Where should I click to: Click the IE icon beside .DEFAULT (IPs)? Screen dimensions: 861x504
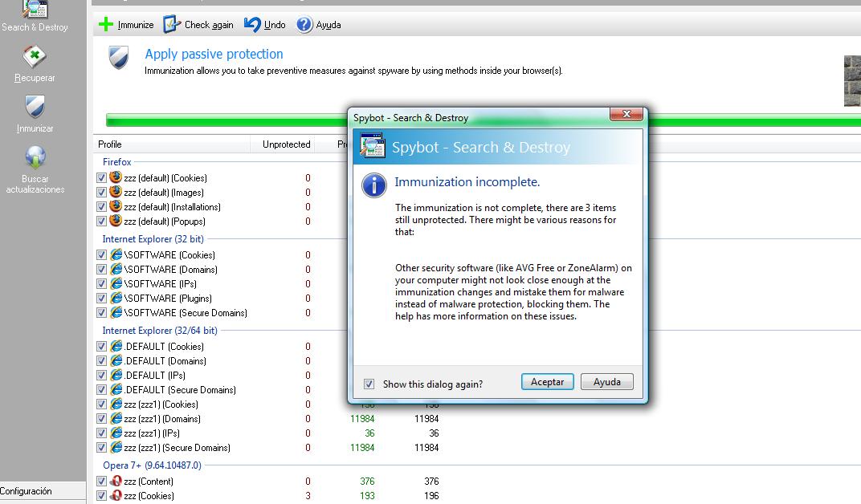click(x=116, y=375)
